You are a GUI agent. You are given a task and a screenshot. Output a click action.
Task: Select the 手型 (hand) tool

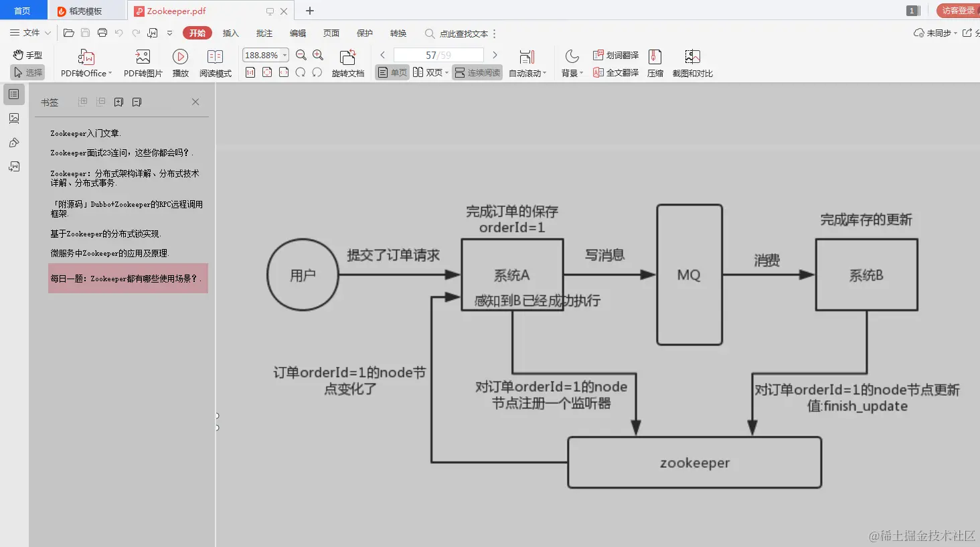tap(27, 54)
